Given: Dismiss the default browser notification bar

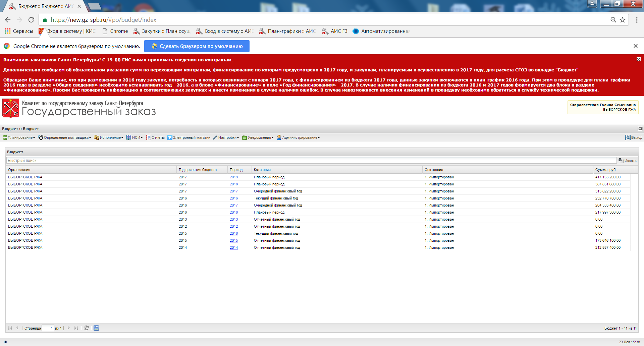Looking at the screenshot, I should [x=635, y=46].
